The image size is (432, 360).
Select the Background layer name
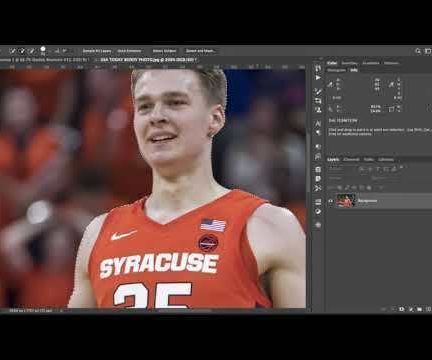(x=367, y=201)
